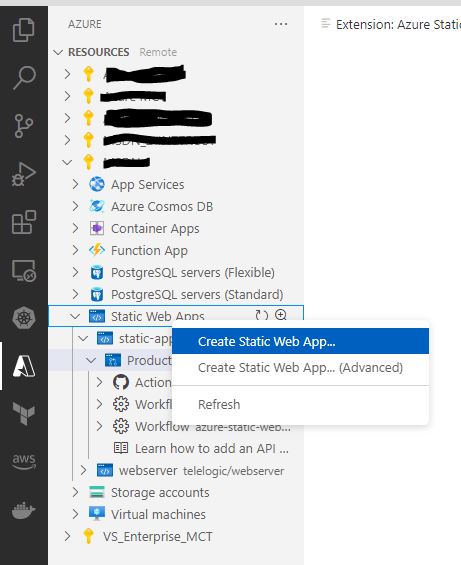Open the AWS toolkit icon
This screenshot has height=565, width=461.
tap(24, 461)
